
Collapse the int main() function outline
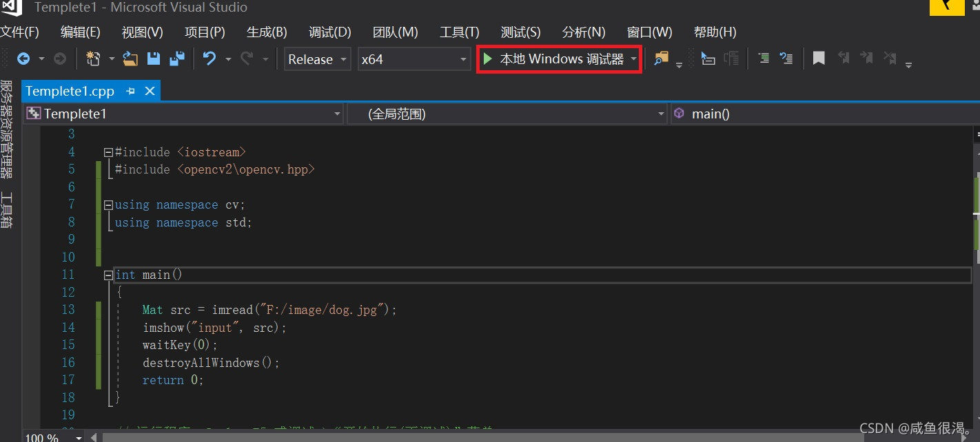click(x=108, y=275)
